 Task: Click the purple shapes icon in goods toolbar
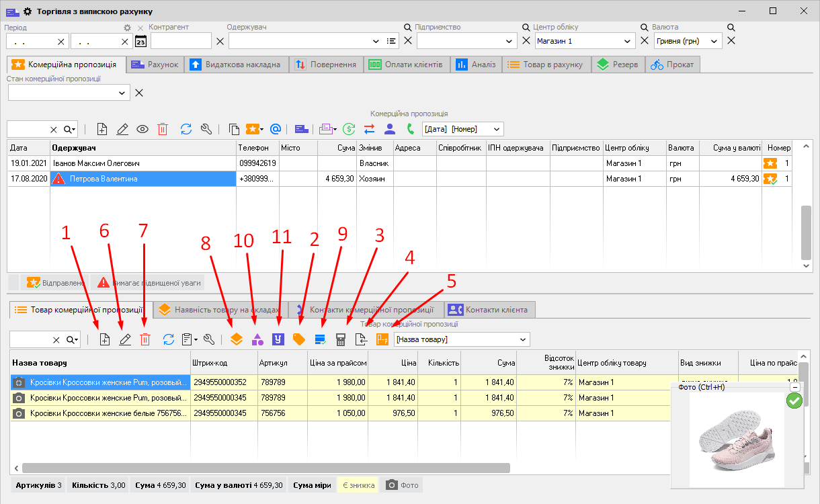click(x=257, y=339)
